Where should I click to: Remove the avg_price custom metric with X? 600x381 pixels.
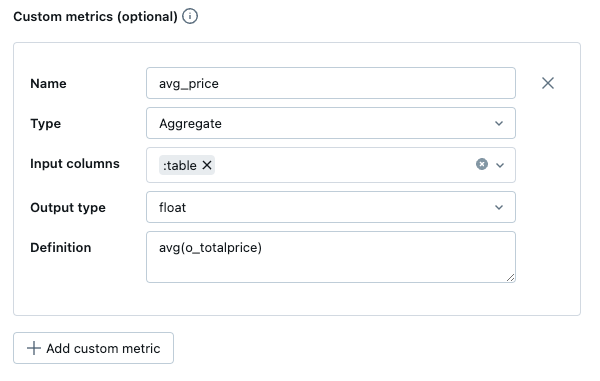click(548, 83)
